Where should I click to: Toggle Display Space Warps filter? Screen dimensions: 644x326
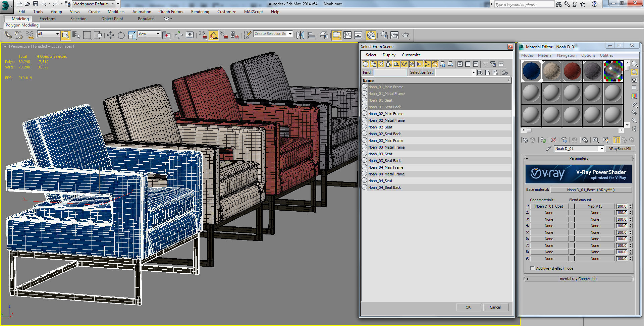coord(404,64)
